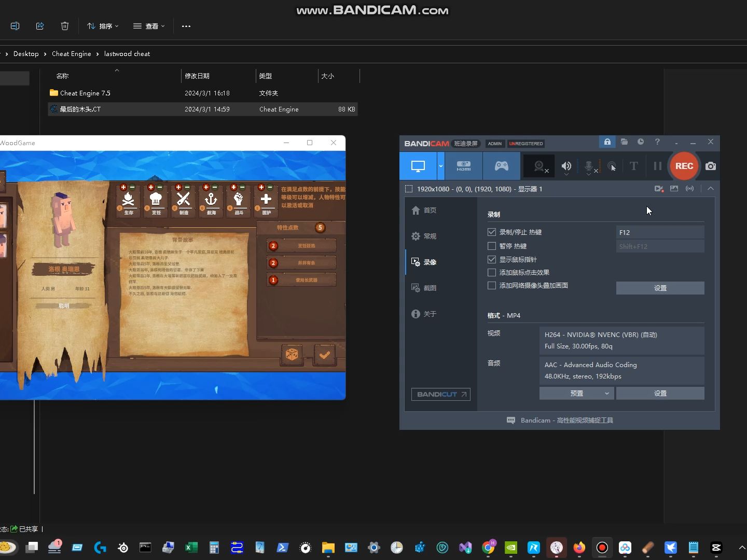The image size is (747, 560).
Task: Click 设置 button in 录制 section
Action: [x=660, y=288]
